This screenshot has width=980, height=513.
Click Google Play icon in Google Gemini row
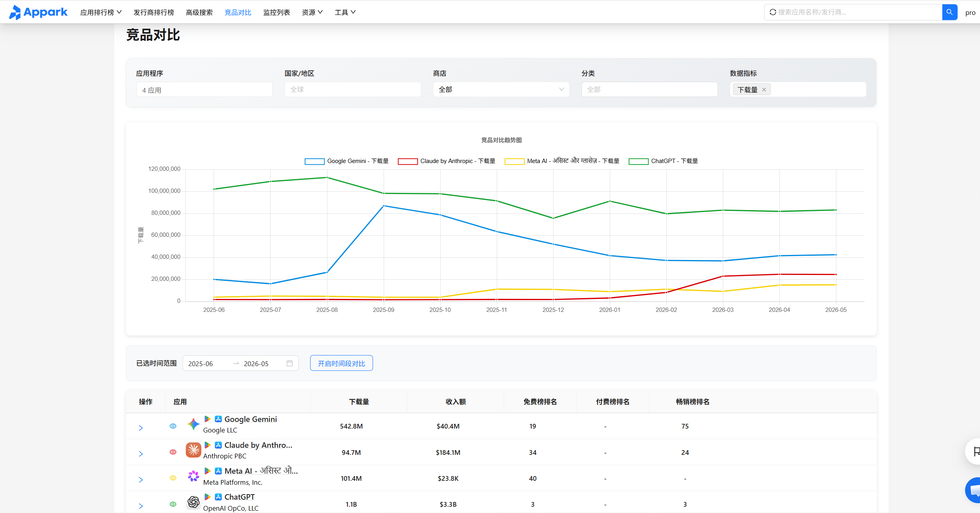coord(207,419)
